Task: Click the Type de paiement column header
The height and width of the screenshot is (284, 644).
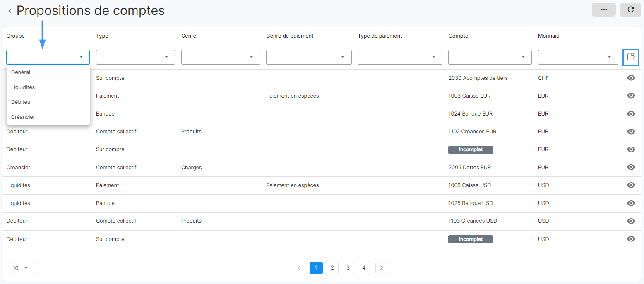Action: [380, 36]
